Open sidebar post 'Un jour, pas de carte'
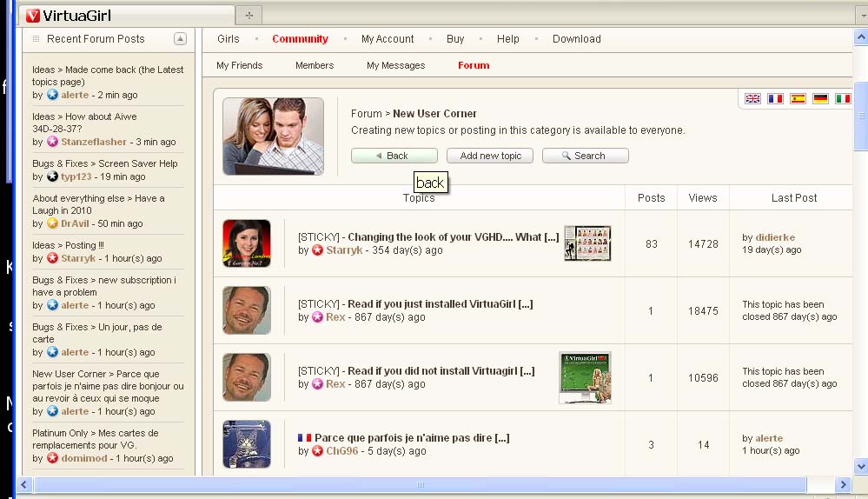868x499 pixels. click(x=96, y=333)
